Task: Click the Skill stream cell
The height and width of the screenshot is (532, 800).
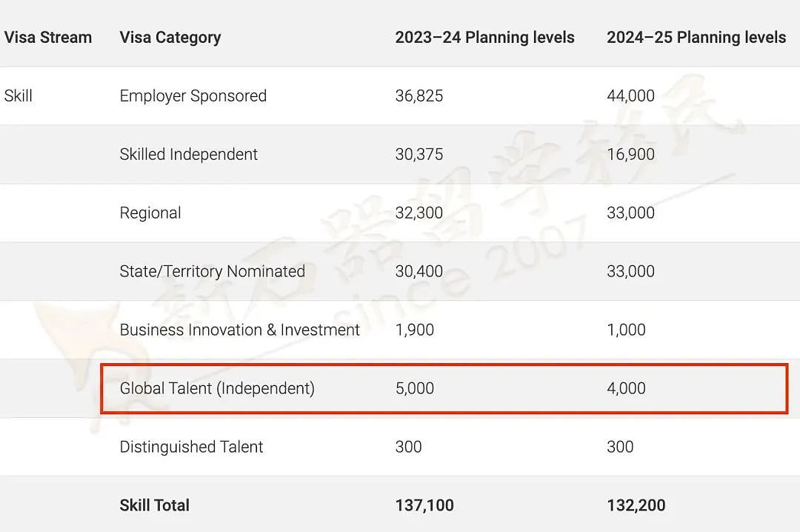Action: 19,96
